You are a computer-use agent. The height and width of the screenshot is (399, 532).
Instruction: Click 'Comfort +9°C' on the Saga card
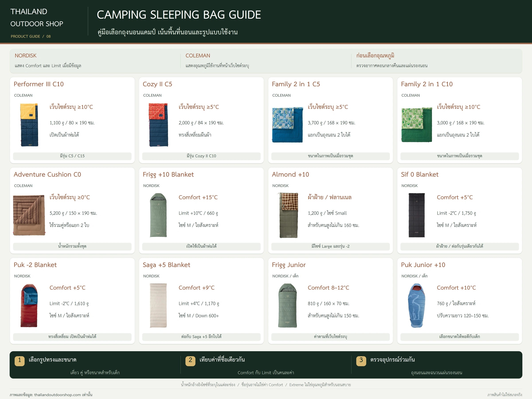[196, 288]
